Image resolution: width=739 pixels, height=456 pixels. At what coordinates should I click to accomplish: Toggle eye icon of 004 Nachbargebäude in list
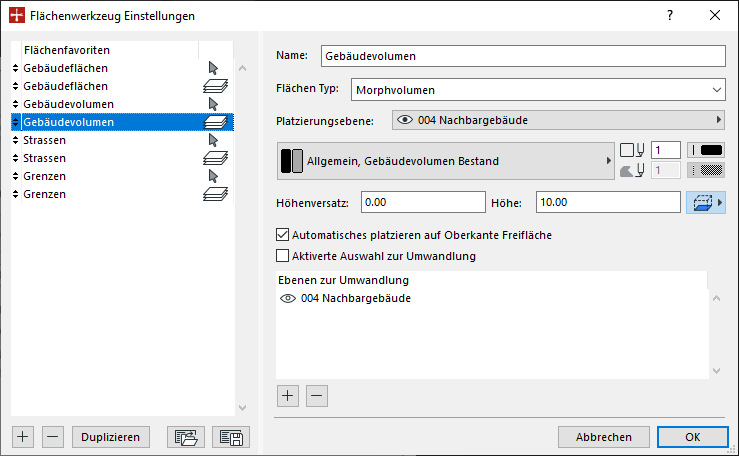(x=287, y=298)
